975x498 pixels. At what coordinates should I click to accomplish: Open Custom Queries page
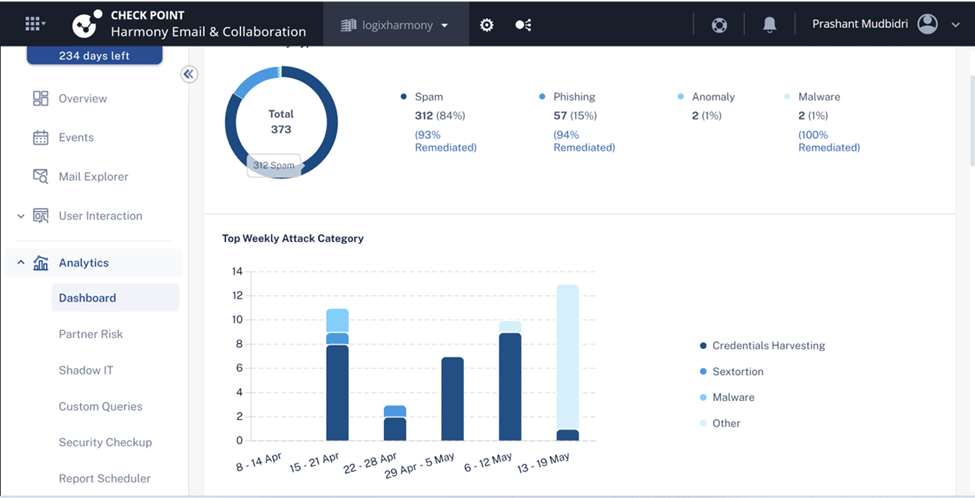100,407
